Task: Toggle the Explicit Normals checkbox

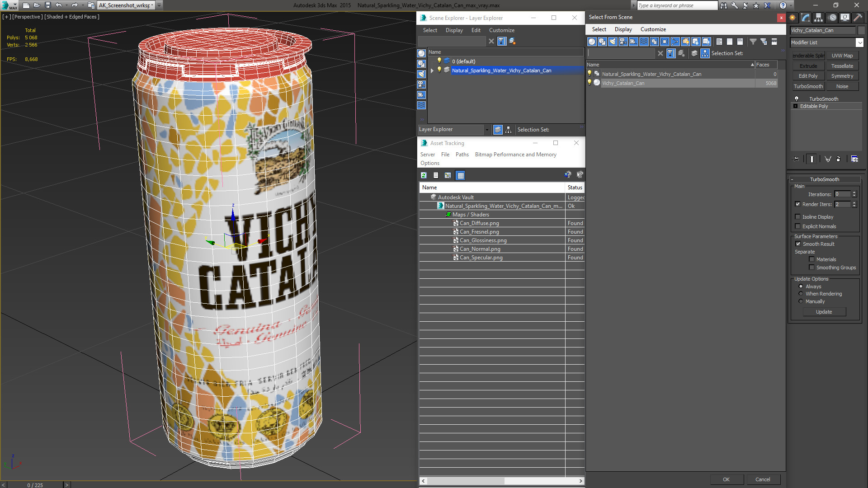Action: click(797, 226)
